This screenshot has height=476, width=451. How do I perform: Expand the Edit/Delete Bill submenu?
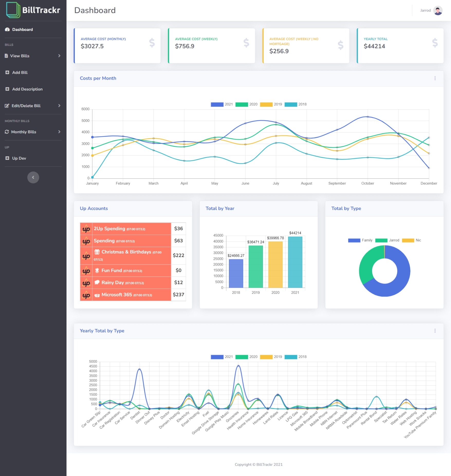(x=59, y=106)
